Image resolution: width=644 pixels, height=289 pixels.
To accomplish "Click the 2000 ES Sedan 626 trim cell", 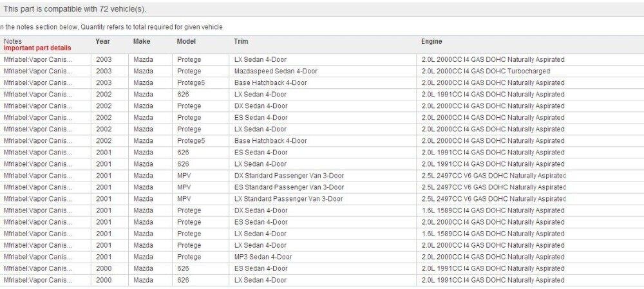I will [261, 268].
